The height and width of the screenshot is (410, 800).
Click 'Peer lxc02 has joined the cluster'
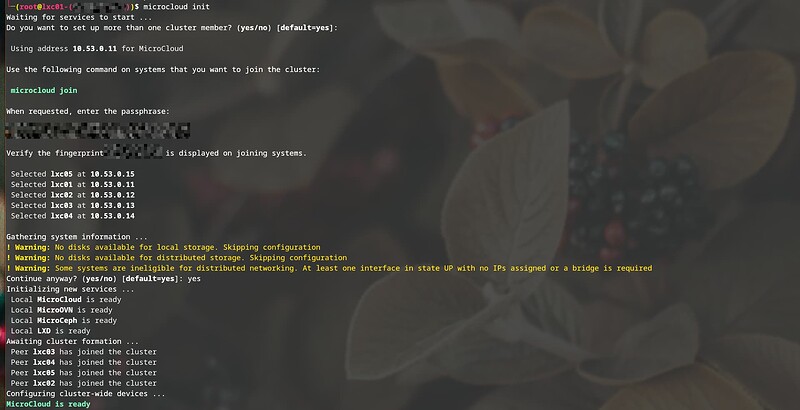tap(84, 383)
